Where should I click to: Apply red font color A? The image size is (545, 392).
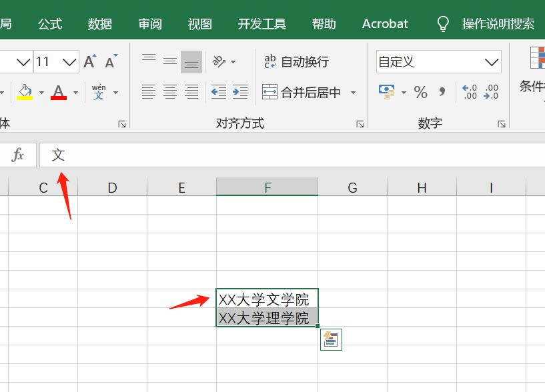coord(59,92)
